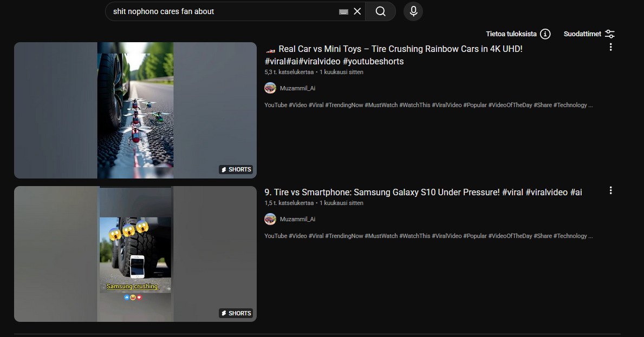The height and width of the screenshot is (337, 644).
Task: Click the Muzammil_Ai avatar under the Rainbow Cars video
Action: click(270, 88)
